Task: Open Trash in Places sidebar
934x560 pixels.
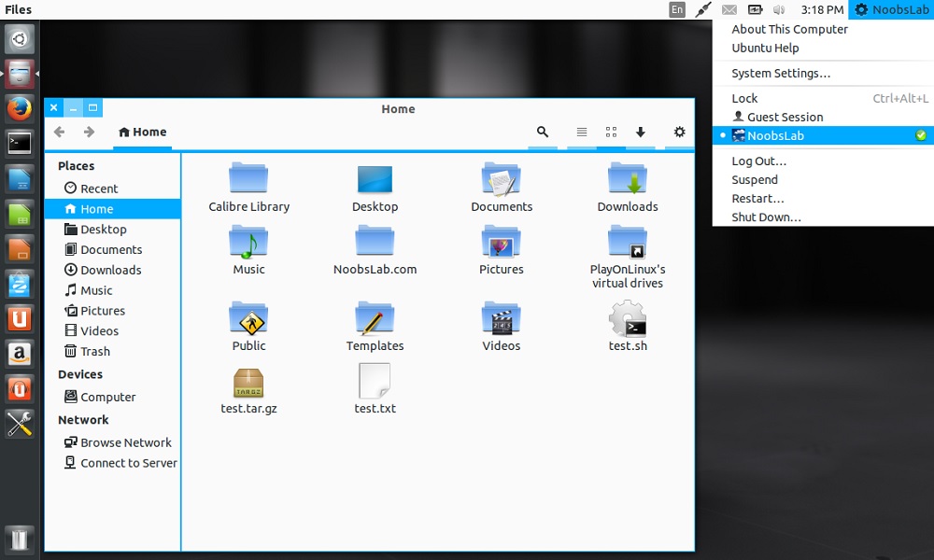Action: [113, 351]
